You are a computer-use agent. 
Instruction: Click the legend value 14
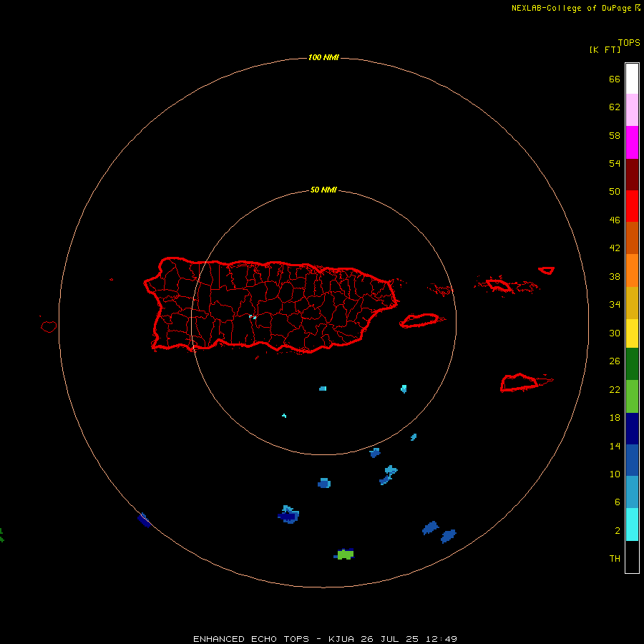click(x=615, y=446)
